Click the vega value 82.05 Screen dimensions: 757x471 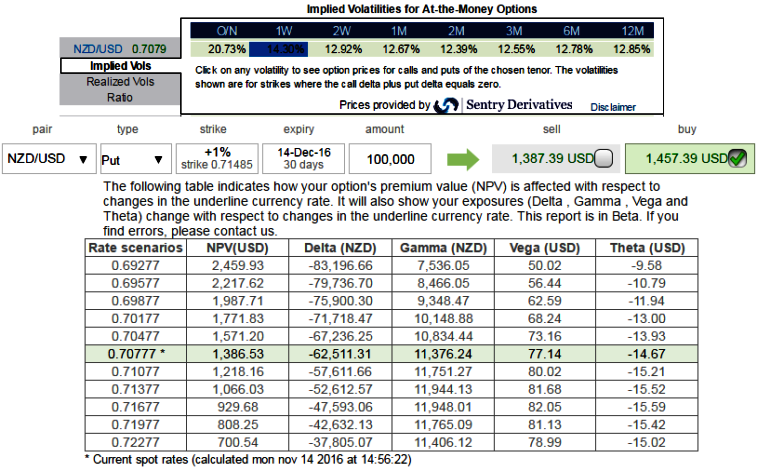545,407
